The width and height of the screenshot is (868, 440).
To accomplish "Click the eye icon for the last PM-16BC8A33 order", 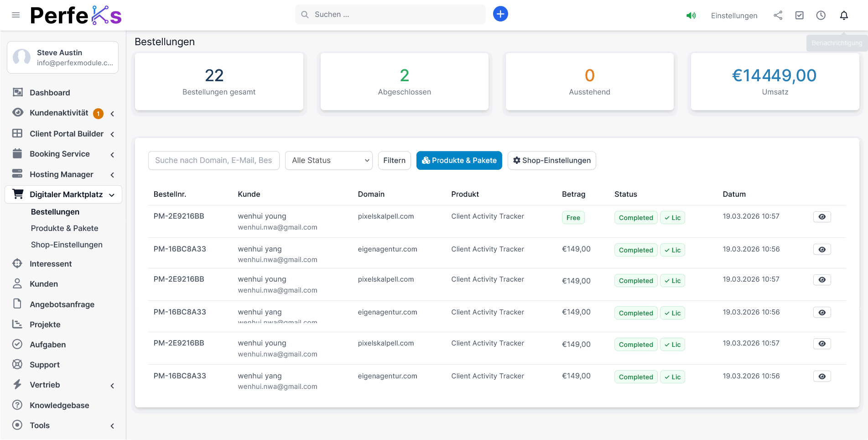I will pos(821,377).
